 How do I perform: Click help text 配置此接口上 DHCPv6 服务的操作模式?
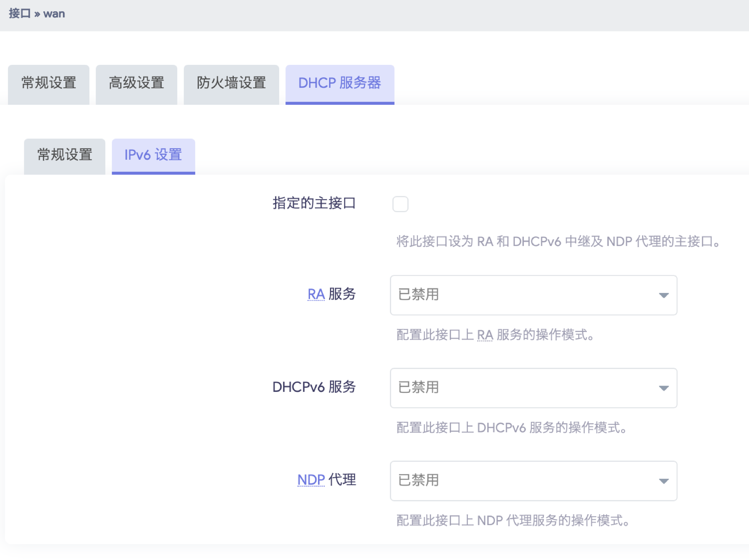click(511, 428)
